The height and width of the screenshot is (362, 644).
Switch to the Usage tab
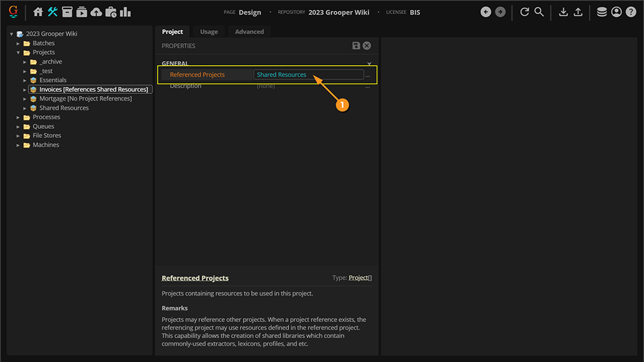pyautogui.click(x=209, y=32)
